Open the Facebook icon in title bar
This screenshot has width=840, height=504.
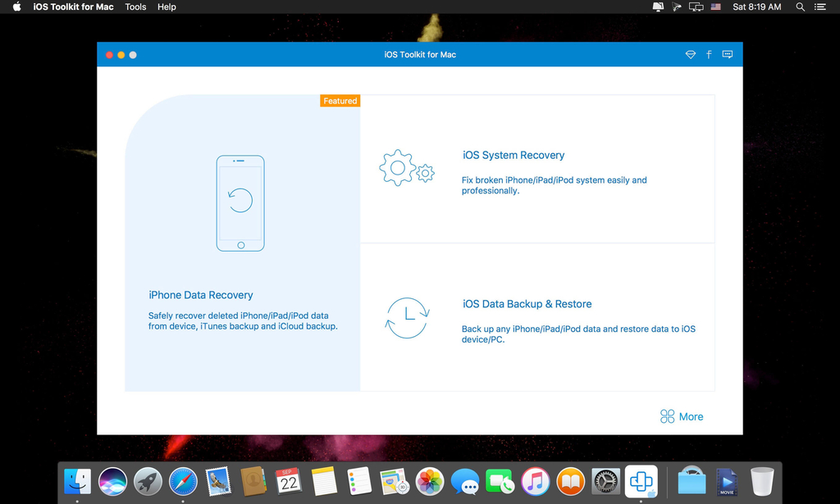click(709, 55)
